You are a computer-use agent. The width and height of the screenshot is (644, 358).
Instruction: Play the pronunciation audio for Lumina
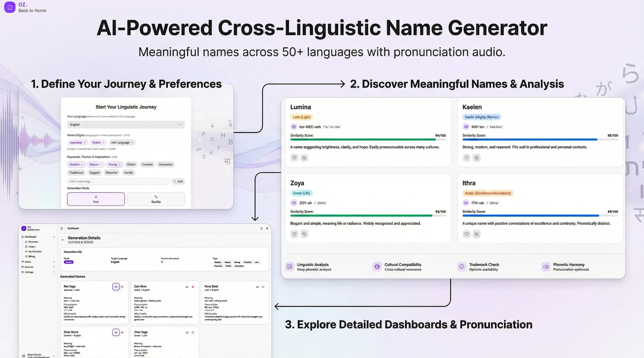point(294,127)
